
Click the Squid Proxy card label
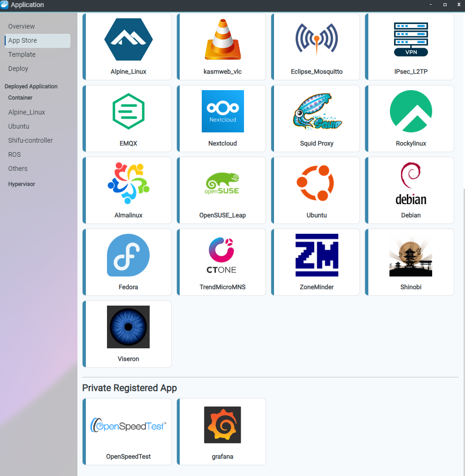[317, 143]
